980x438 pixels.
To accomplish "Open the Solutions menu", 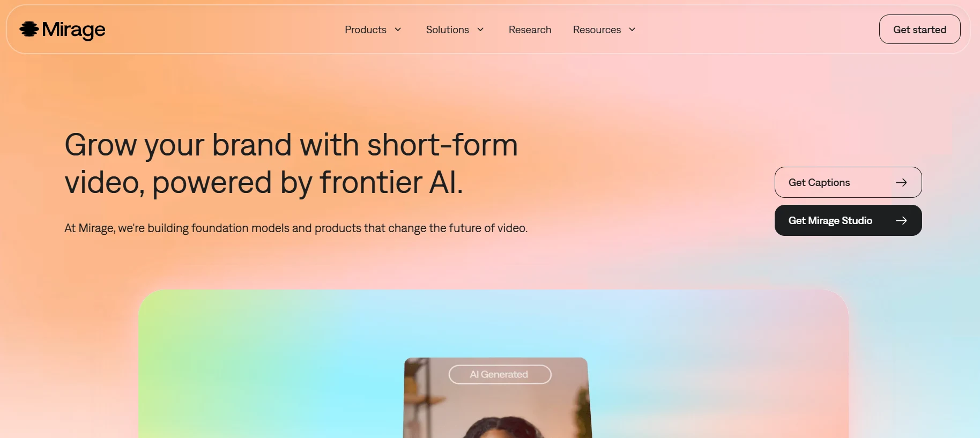I will 448,29.
